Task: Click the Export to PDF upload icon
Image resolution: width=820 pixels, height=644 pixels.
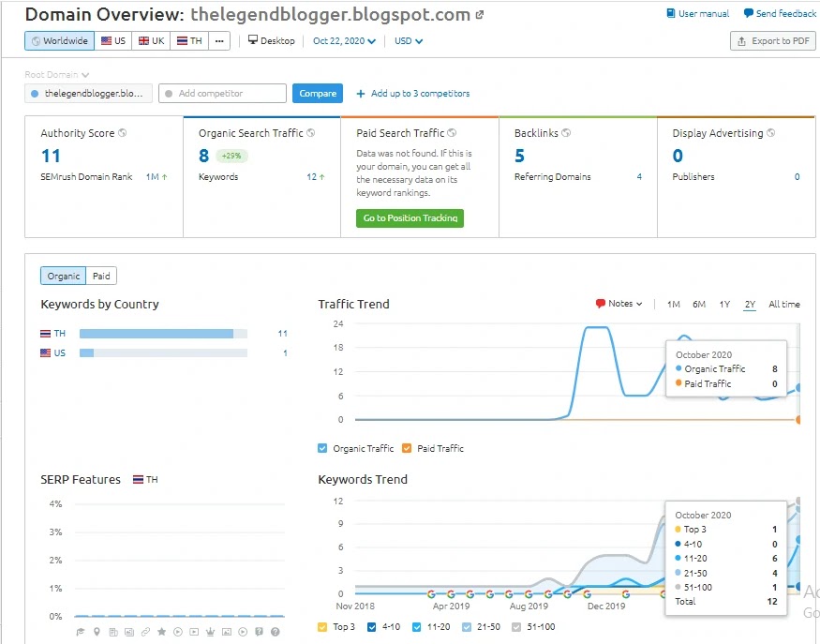Action: pyautogui.click(x=741, y=41)
